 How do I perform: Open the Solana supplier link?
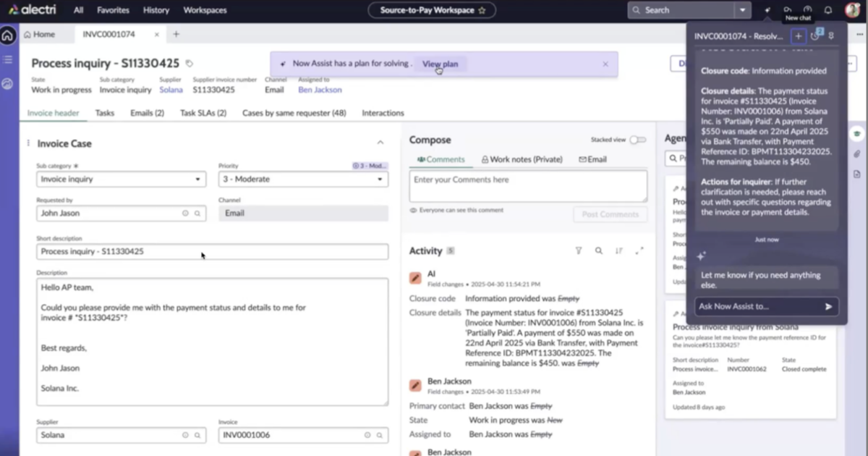click(171, 90)
